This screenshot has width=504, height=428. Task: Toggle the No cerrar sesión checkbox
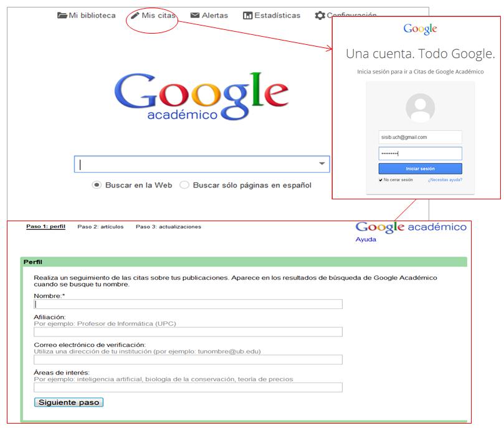381,180
